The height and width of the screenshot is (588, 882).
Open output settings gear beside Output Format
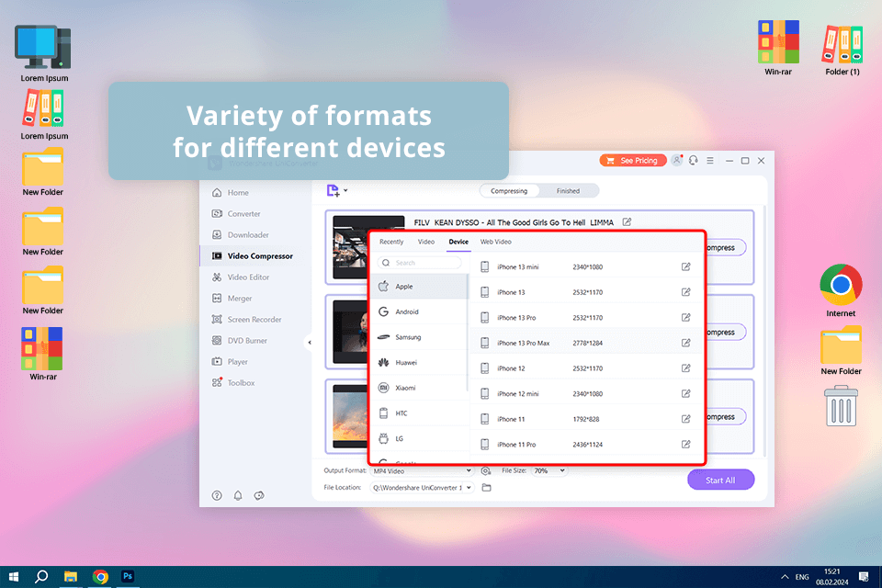[x=485, y=471]
